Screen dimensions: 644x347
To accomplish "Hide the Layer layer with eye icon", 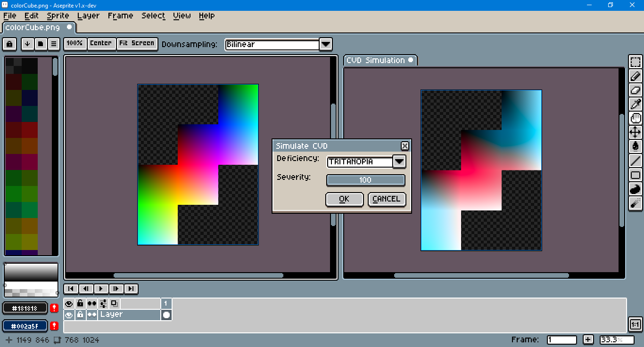I will (69, 315).
